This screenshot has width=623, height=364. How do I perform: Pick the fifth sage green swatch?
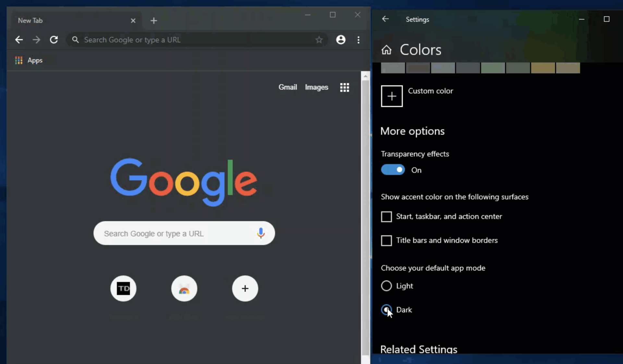pyautogui.click(x=493, y=68)
